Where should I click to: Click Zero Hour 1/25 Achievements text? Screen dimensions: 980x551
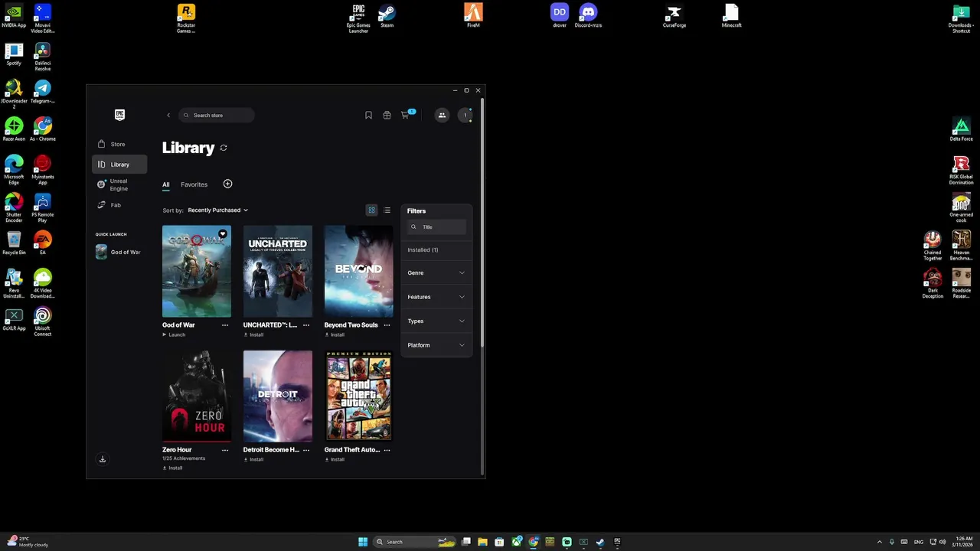click(184, 458)
